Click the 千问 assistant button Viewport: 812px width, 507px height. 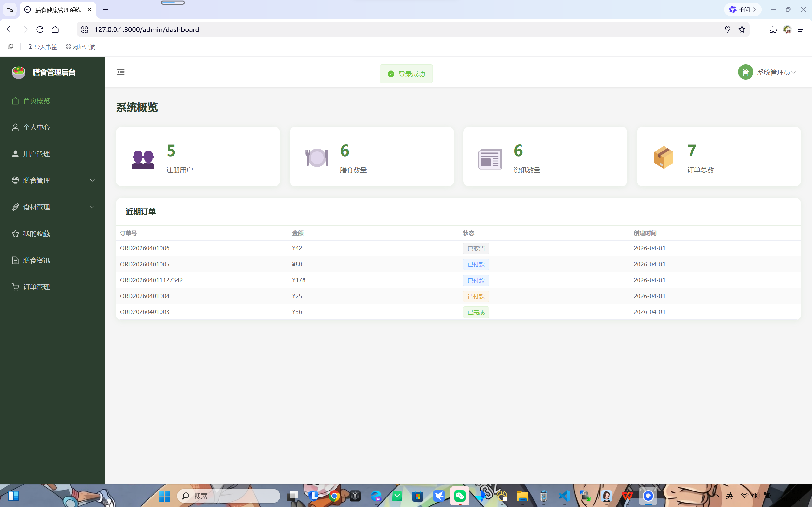click(x=743, y=10)
